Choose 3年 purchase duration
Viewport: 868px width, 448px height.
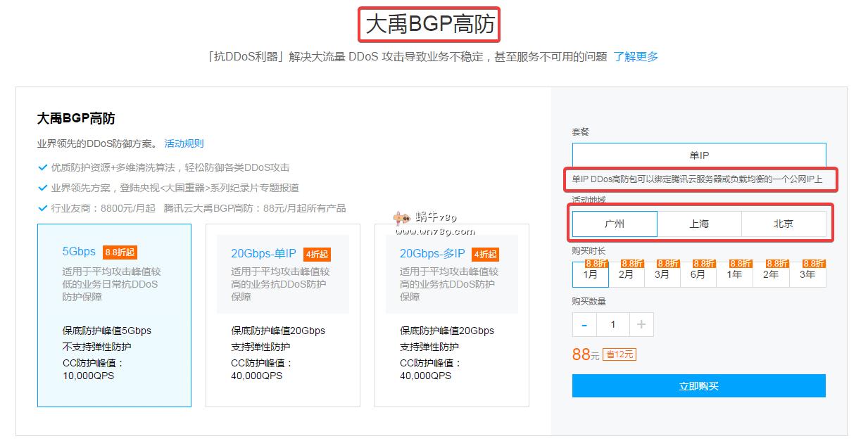[x=807, y=274]
